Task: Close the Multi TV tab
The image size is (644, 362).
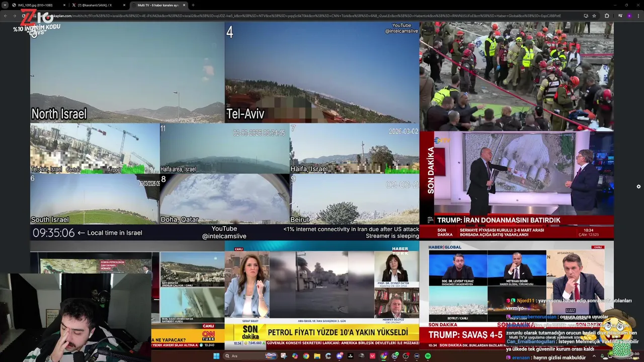Action: (184, 5)
